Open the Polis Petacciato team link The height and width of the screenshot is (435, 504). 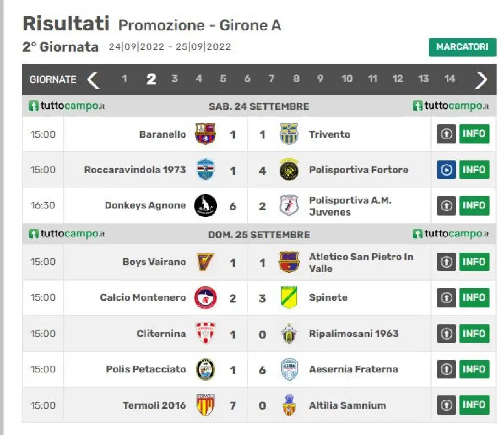146,369
